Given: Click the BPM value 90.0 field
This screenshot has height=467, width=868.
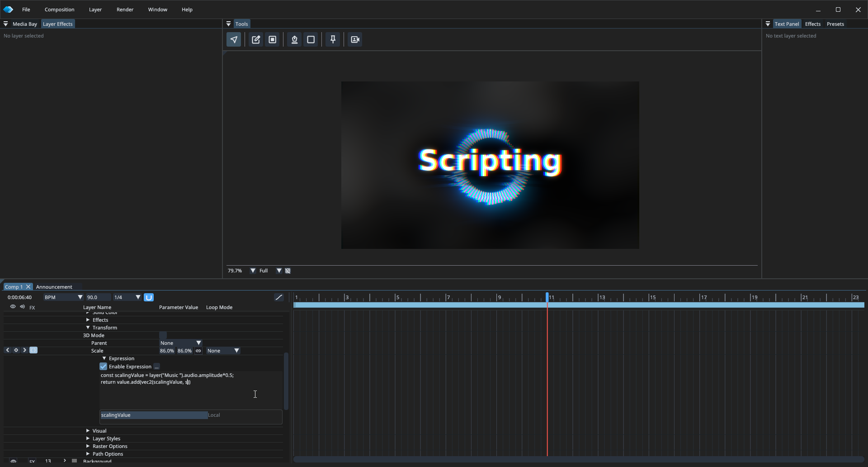Looking at the screenshot, I should 98,297.
